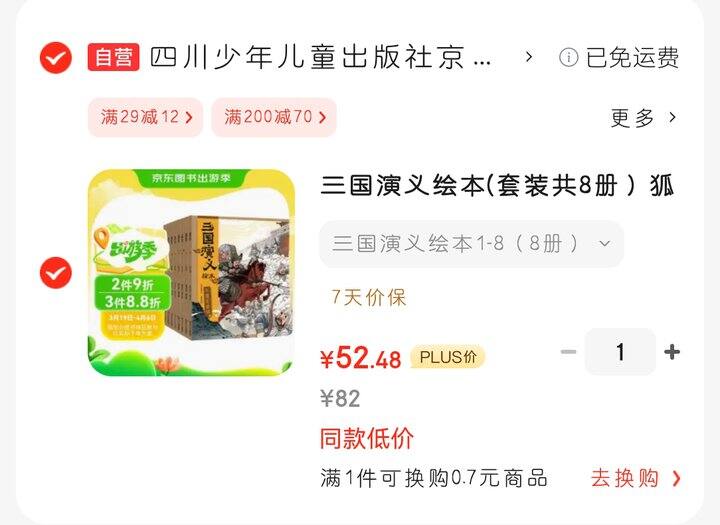Viewport: 720px width, 525px height.
Task: Tap the 同款低价 label
Action: [367, 438]
